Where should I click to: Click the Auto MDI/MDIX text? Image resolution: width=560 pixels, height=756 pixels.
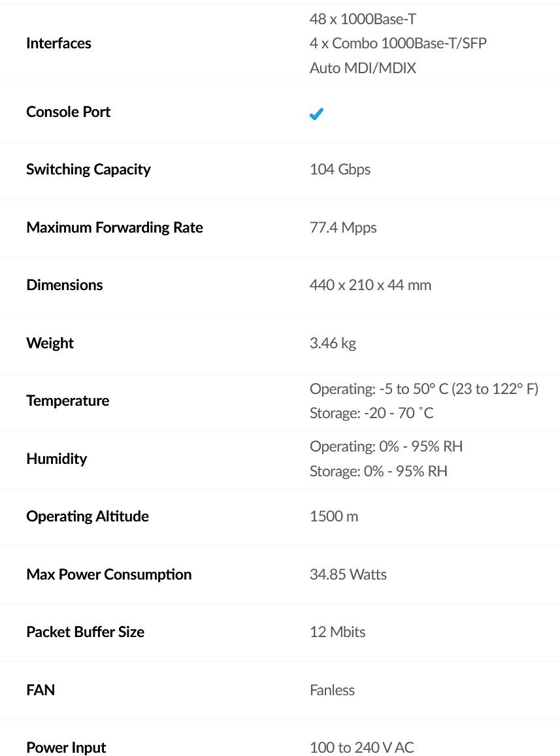363,68
